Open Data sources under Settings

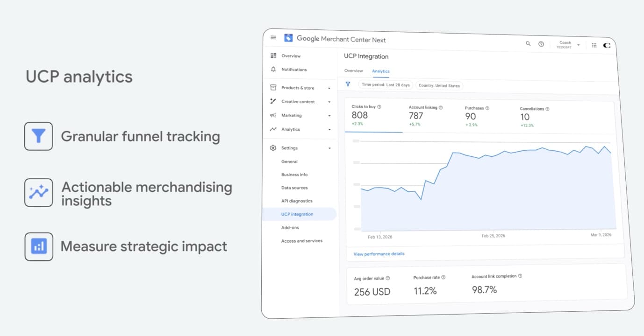(294, 188)
